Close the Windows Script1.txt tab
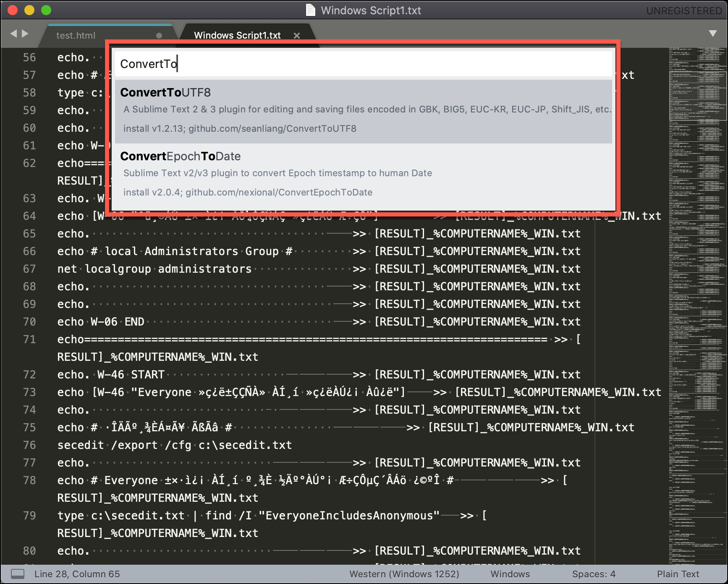Screen dimensions: 728x584 click(x=297, y=36)
